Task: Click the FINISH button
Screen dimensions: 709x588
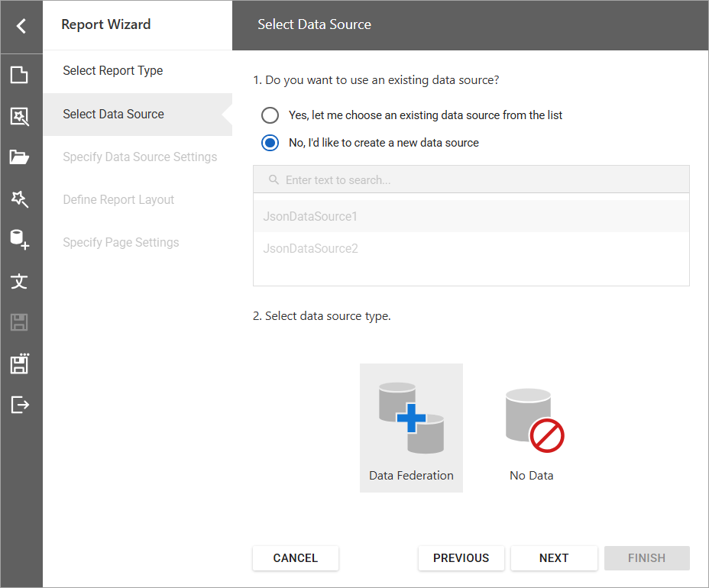Action: (x=646, y=558)
